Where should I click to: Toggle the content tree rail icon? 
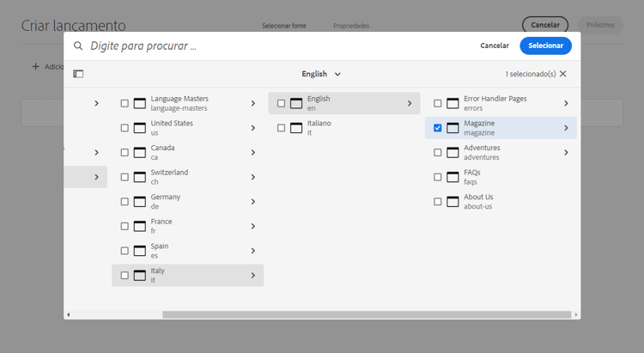pos(78,74)
